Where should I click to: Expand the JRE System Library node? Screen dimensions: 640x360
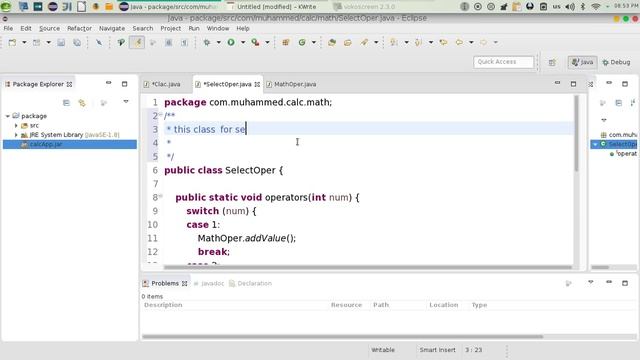point(16,135)
